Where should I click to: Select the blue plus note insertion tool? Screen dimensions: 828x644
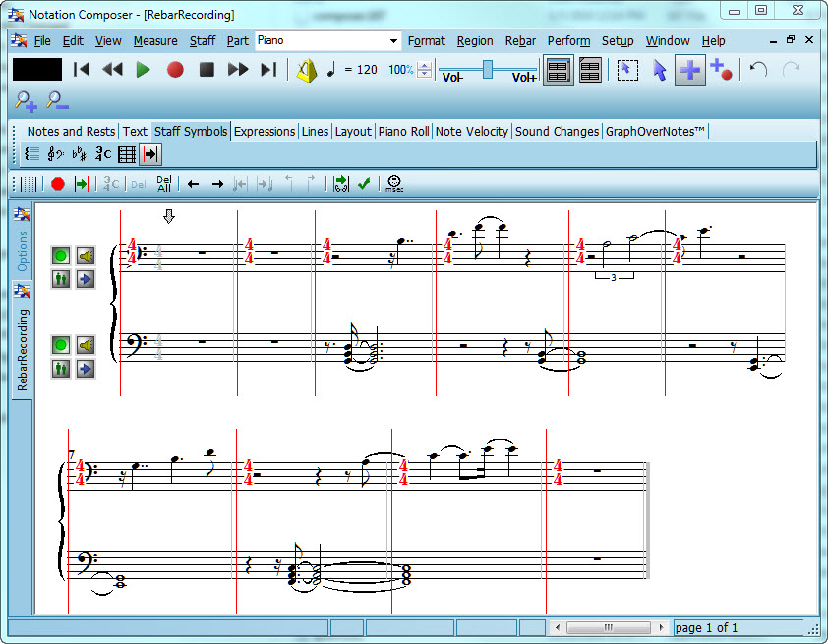click(x=689, y=71)
